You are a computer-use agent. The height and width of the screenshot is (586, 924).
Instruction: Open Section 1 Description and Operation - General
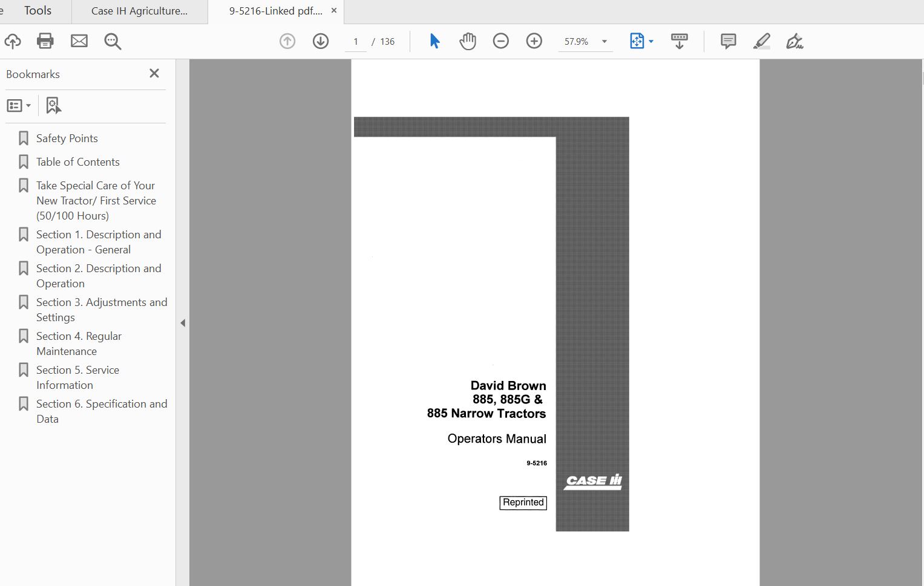tap(99, 242)
